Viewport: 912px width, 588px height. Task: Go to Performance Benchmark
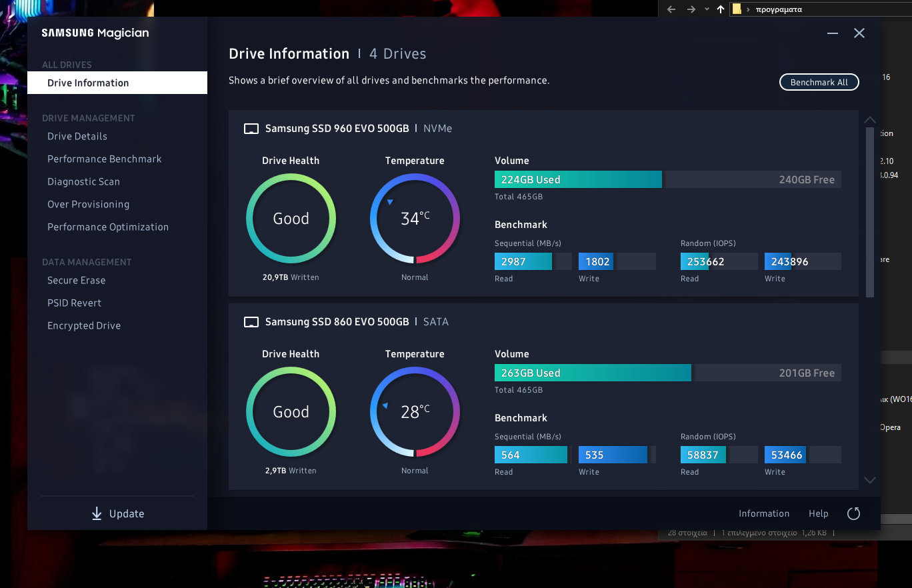(x=105, y=159)
